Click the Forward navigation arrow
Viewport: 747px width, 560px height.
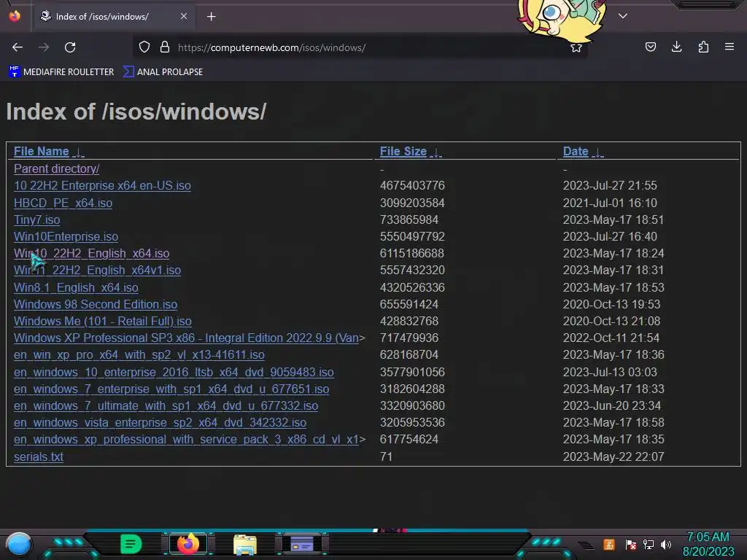click(44, 47)
